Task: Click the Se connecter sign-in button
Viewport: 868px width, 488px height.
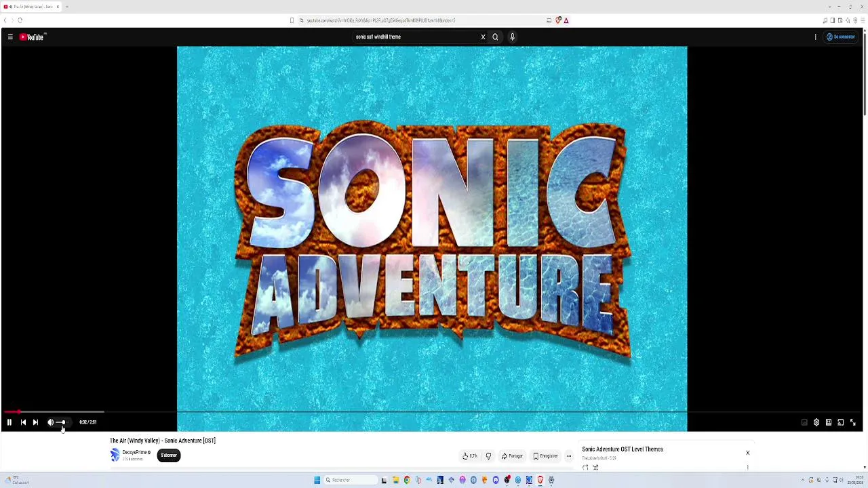Action: click(x=841, y=37)
